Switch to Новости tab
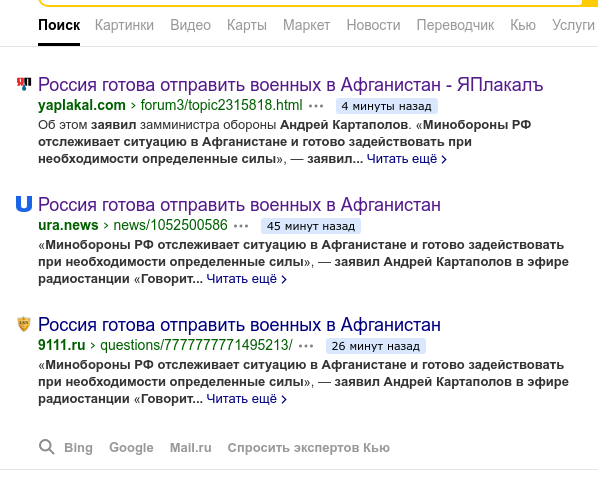Viewport: 598px width, 481px height. (373, 25)
